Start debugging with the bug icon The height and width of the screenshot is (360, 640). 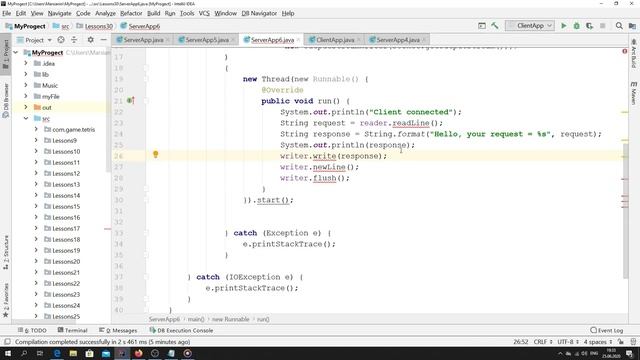576,26
